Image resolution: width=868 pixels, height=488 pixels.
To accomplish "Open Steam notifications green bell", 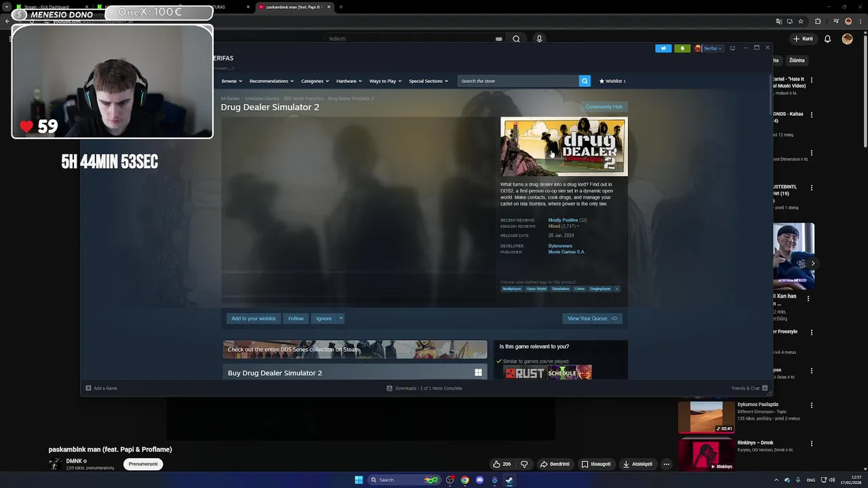I will click(x=682, y=48).
